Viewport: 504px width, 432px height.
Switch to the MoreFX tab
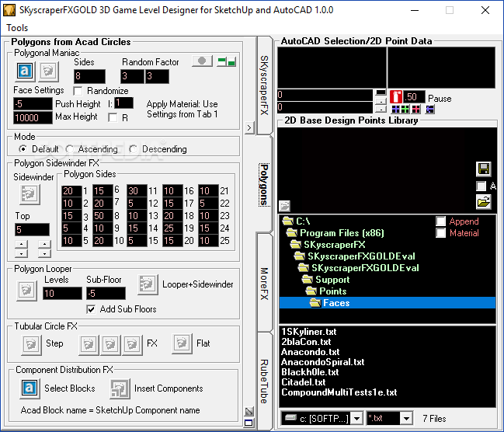click(x=264, y=283)
